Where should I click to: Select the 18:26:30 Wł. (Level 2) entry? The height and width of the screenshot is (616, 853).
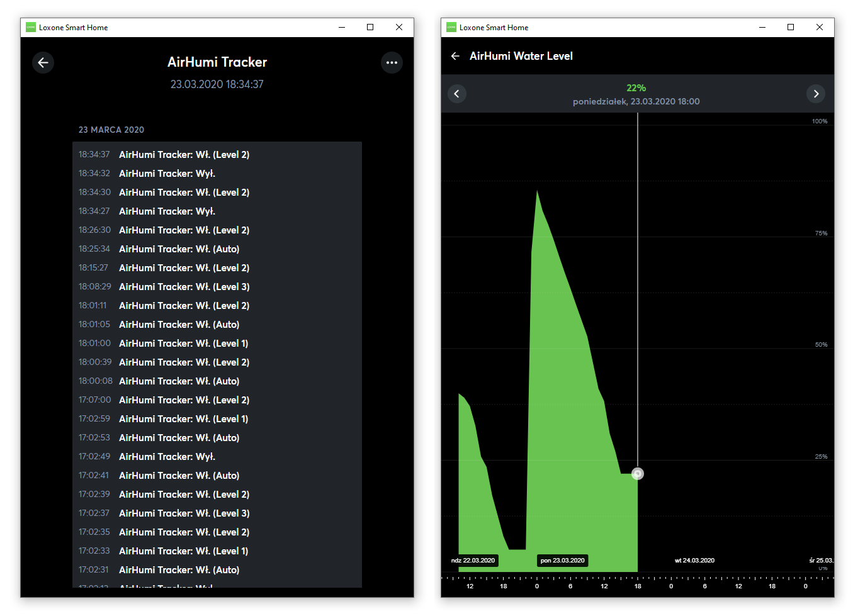(217, 230)
